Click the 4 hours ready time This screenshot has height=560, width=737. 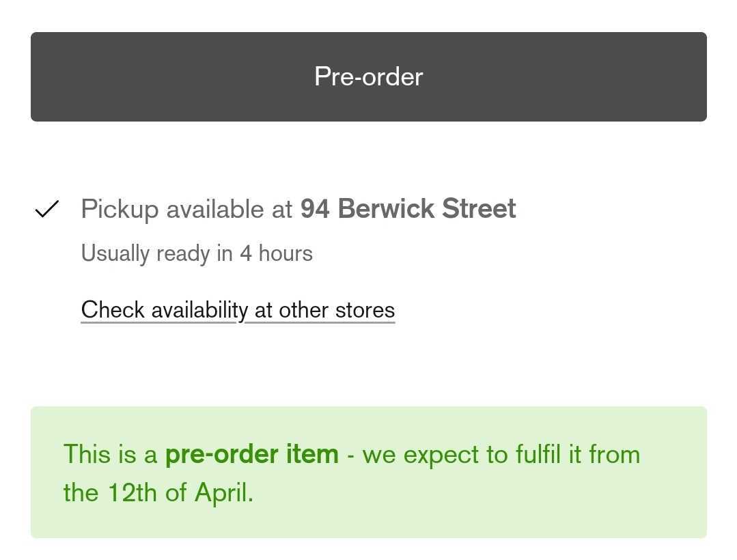pyautogui.click(x=276, y=253)
